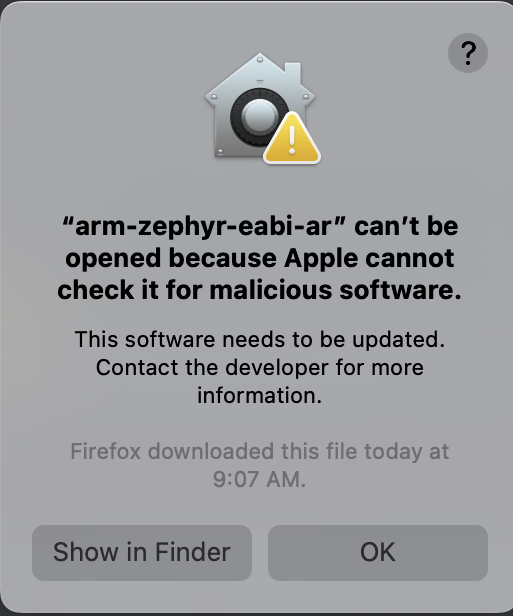The height and width of the screenshot is (616, 513).
Task: Reveal the file with Show in Finder
Action: coord(142,552)
